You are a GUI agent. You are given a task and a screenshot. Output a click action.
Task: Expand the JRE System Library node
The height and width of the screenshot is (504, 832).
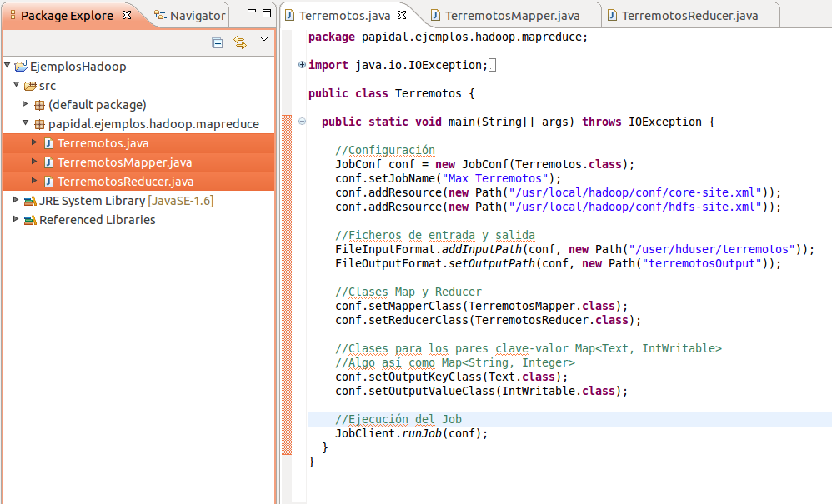[x=14, y=200]
